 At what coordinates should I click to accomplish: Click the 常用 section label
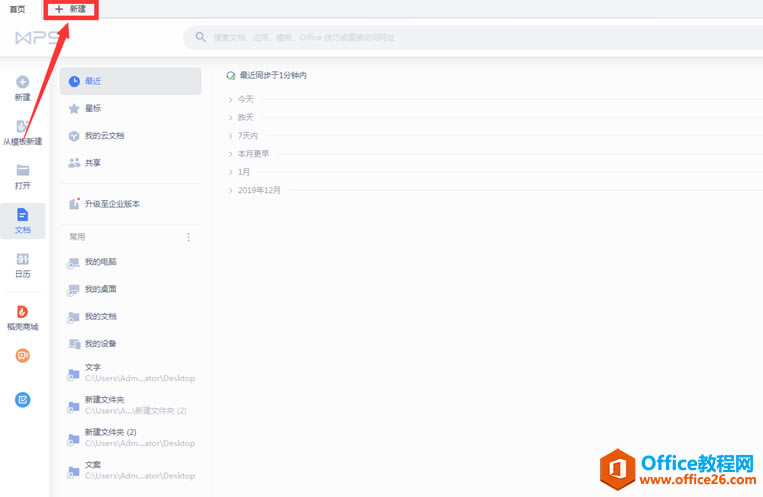tap(77, 237)
